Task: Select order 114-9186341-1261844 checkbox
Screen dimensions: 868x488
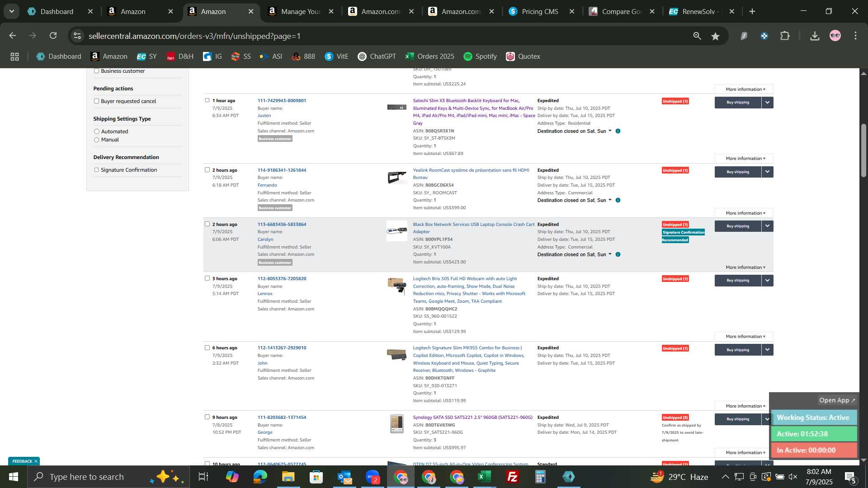Action: 207,169
